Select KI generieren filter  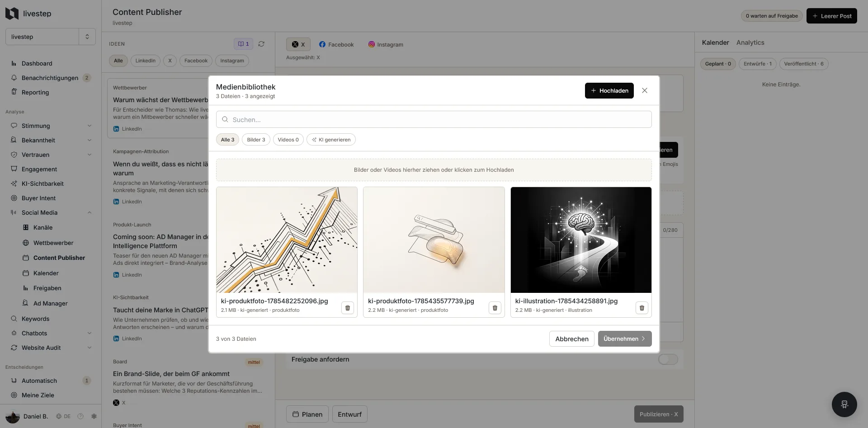331,140
